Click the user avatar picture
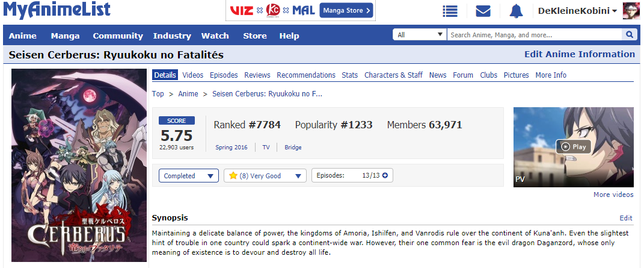The width and height of the screenshot is (644, 268). click(x=631, y=11)
